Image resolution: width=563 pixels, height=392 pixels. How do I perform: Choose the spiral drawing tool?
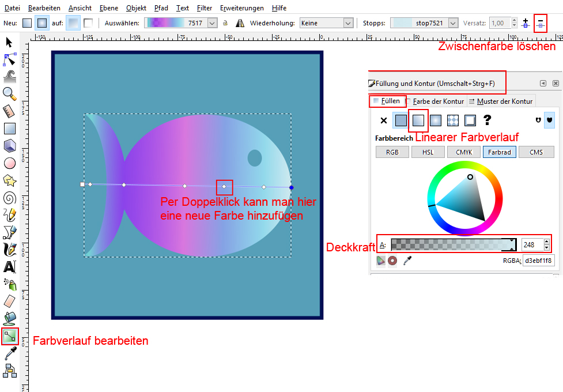point(10,198)
